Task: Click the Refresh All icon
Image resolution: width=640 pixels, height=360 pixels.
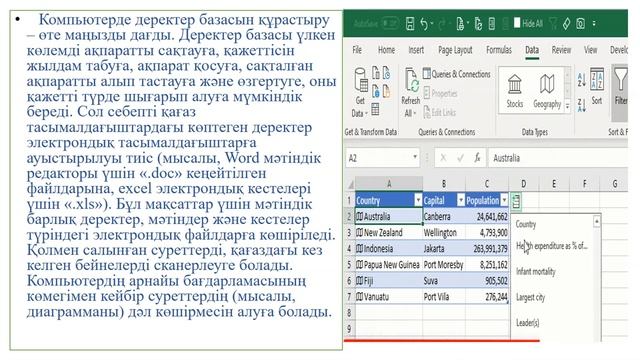Action: click(411, 81)
